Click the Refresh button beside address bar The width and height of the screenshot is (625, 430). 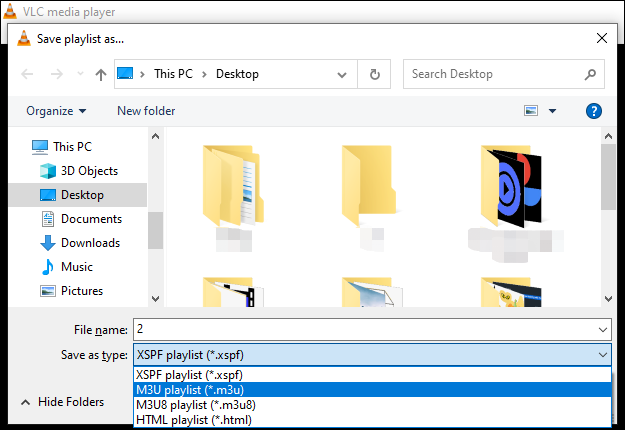375,74
